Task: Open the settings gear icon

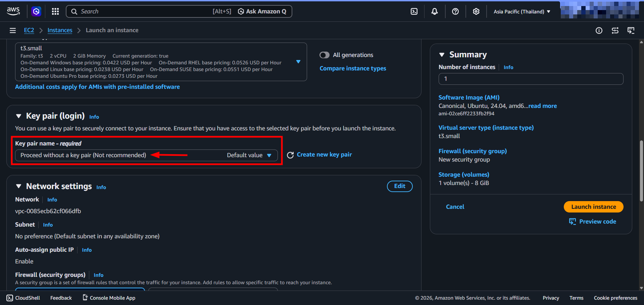Action: [x=476, y=11]
